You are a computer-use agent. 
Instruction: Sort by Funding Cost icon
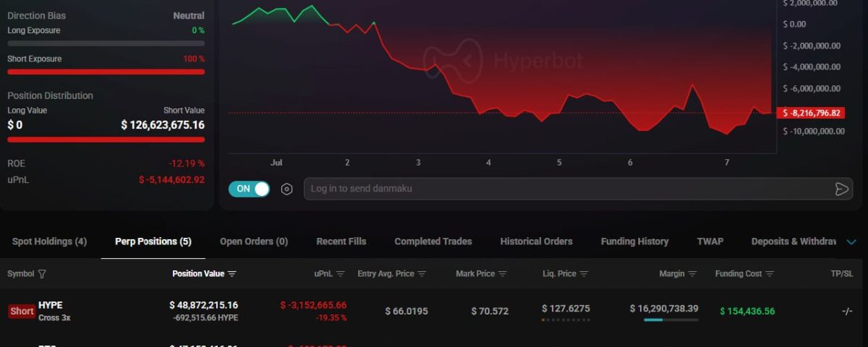(770, 274)
